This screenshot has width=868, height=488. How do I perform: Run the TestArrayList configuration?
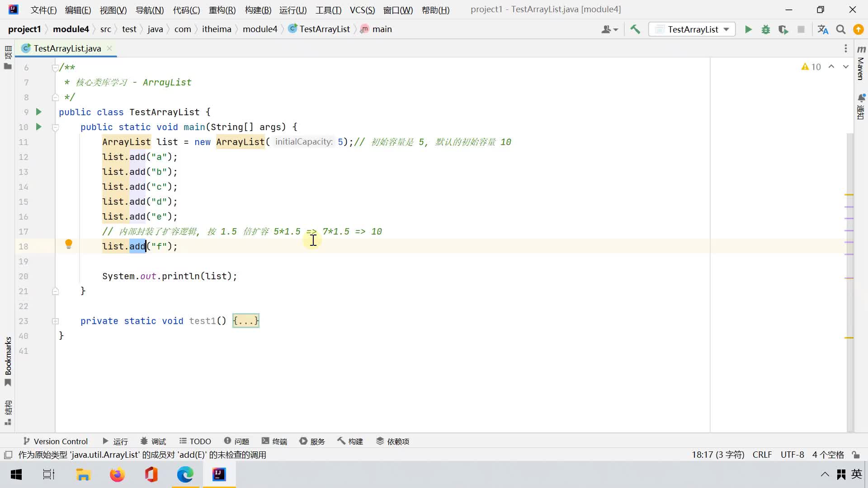(x=748, y=29)
